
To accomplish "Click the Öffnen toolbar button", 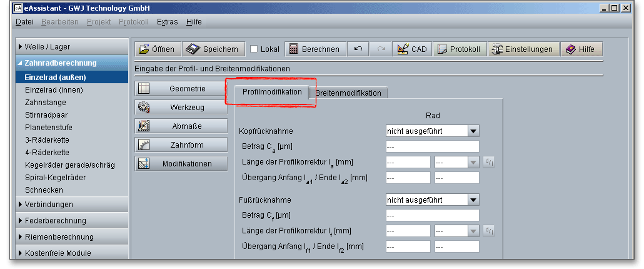I will [x=158, y=49].
